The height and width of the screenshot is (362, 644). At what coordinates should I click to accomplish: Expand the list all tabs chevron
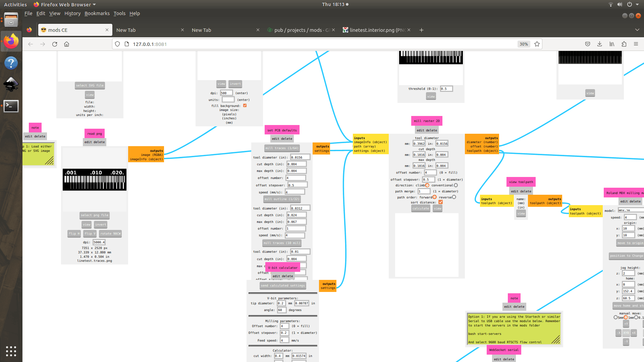pyautogui.click(x=637, y=30)
